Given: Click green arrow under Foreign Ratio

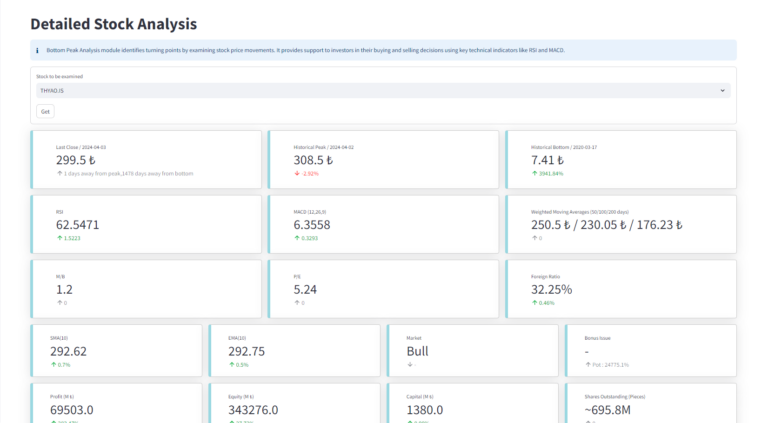Looking at the screenshot, I should [533, 302].
